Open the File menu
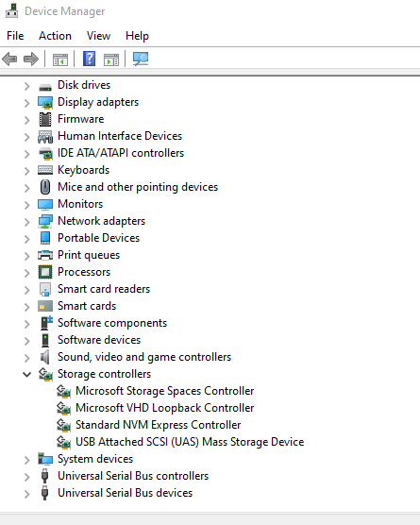This screenshot has width=420, height=525. point(15,36)
